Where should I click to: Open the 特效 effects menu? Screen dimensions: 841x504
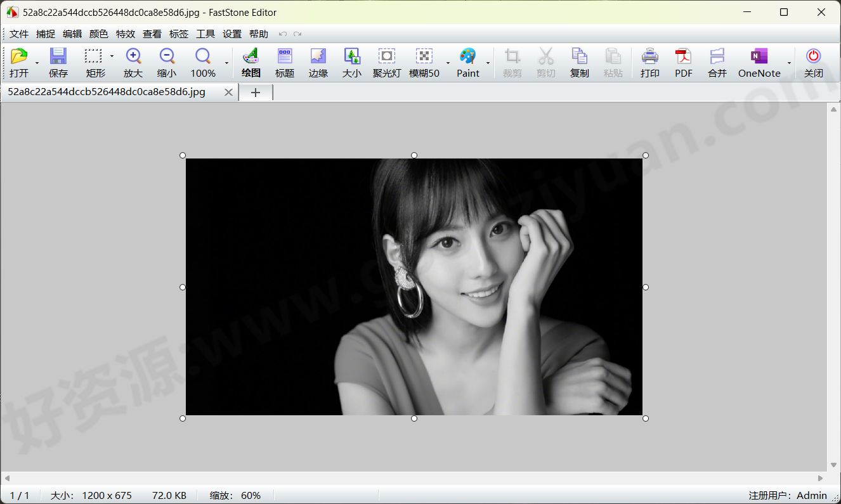click(x=126, y=34)
